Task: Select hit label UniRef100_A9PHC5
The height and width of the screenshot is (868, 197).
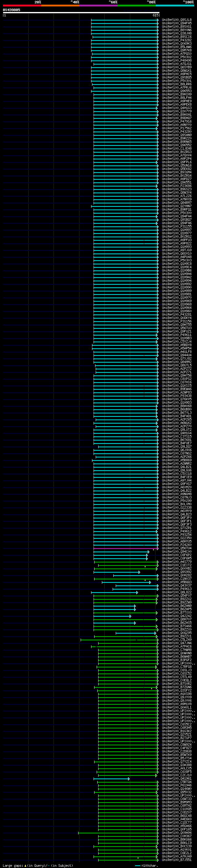Action: point(176,74)
